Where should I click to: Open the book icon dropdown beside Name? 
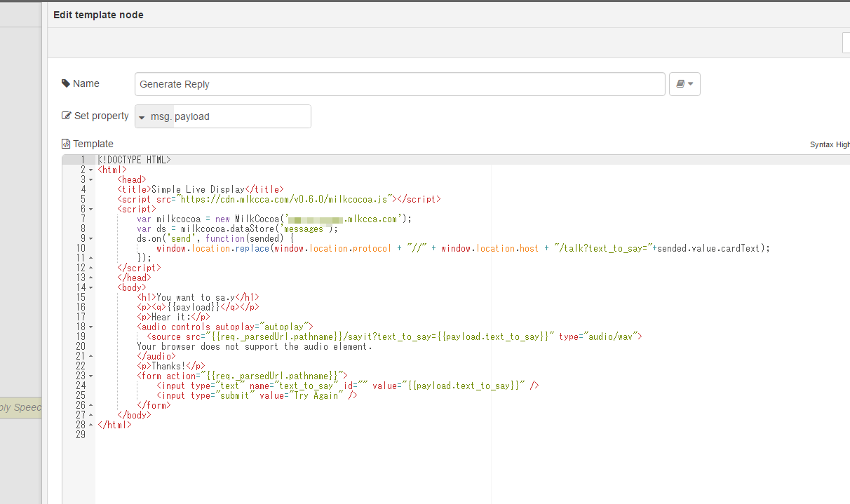click(x=684, y=84)
